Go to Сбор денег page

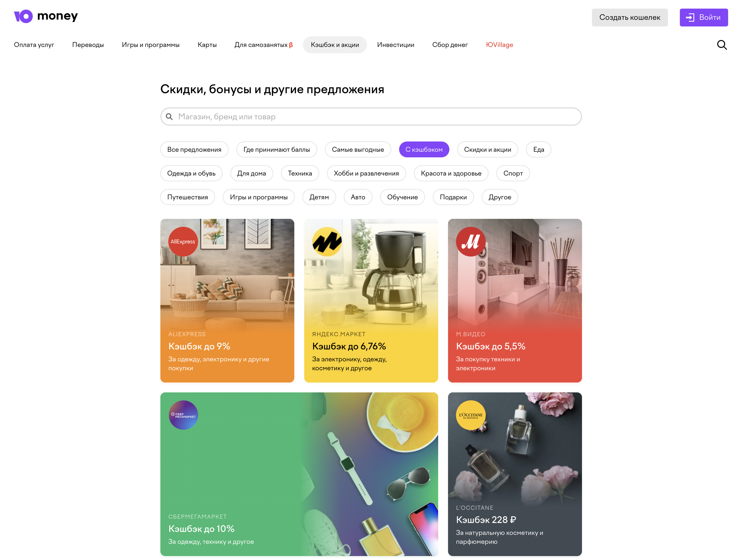pos(450,45)
